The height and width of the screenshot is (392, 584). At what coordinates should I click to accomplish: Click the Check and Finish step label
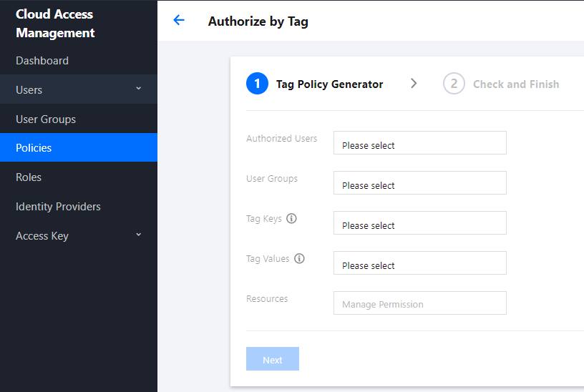coord(516,84)
